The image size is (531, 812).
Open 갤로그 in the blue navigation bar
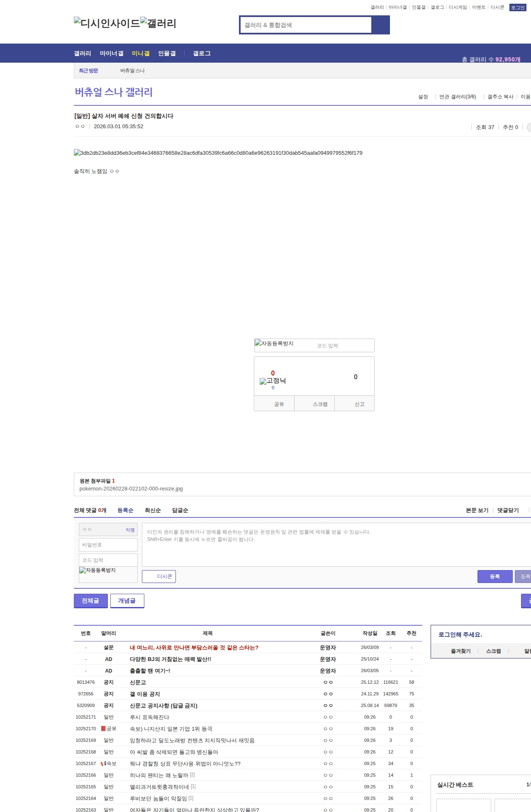coord(202,53)
